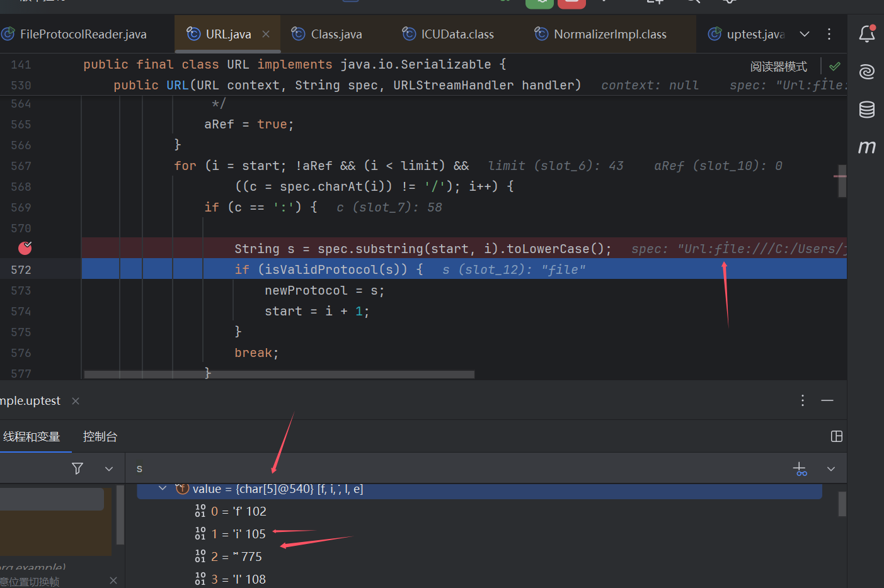Click the breakpoint marker at line 571
This screenshot has width=884, height=588.
[25, 248]
